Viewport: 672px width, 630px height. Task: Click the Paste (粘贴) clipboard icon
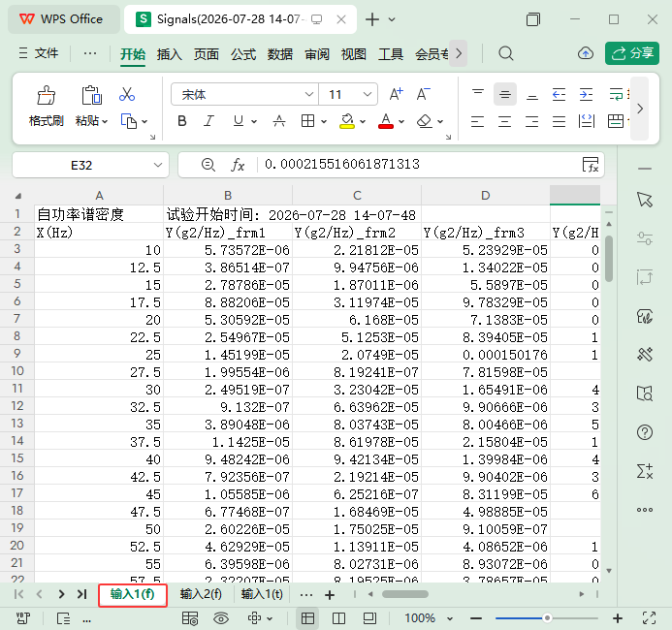(x=91, y=95)
